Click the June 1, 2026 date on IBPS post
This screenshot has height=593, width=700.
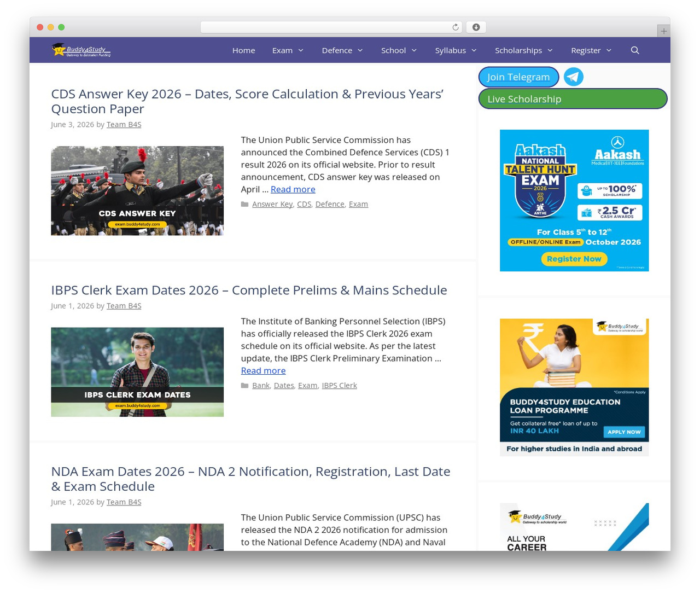click(x=73, y=306)
